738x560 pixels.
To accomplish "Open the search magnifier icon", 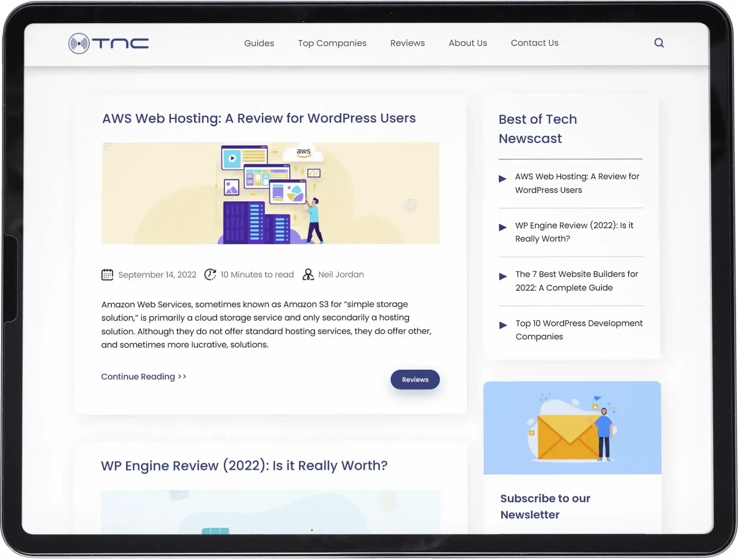I will coord(659,43).
